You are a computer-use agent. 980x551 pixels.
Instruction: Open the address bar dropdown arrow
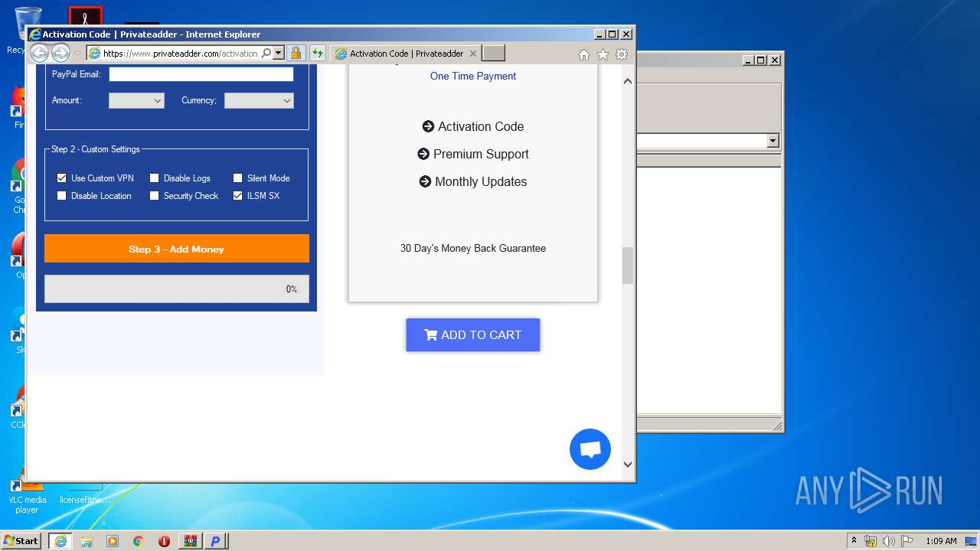[278, 53]
